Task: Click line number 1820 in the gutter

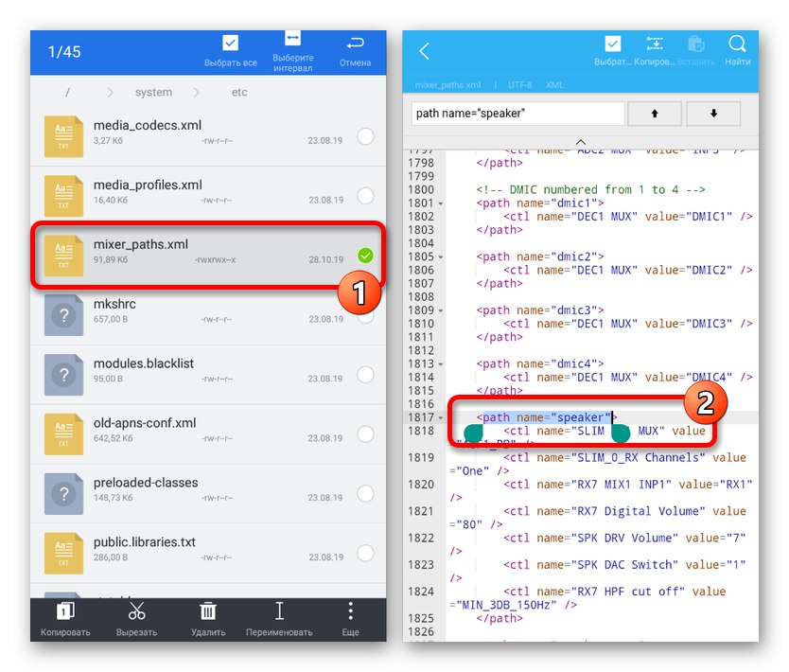Action: pos(421,485)
